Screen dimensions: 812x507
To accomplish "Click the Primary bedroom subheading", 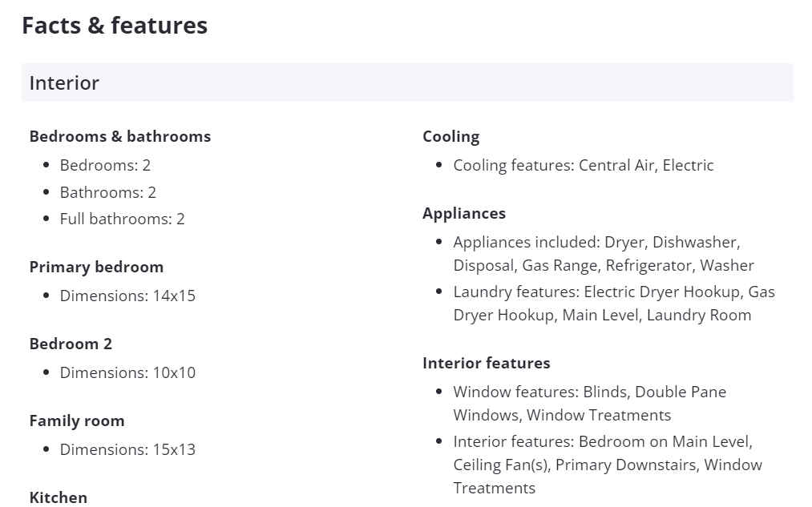I will 96,267.
